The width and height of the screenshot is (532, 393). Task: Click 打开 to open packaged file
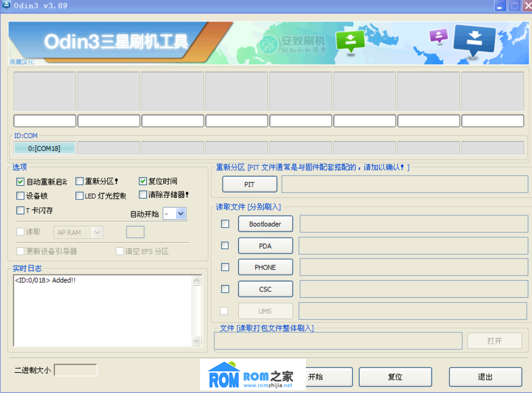coord(494,340)
